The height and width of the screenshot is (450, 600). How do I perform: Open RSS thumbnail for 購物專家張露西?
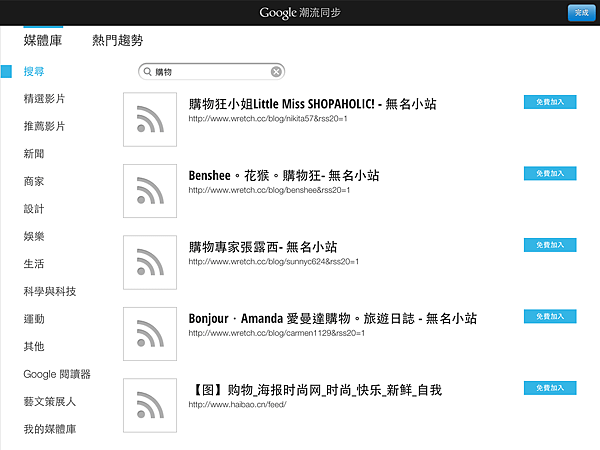click(150, 262)
